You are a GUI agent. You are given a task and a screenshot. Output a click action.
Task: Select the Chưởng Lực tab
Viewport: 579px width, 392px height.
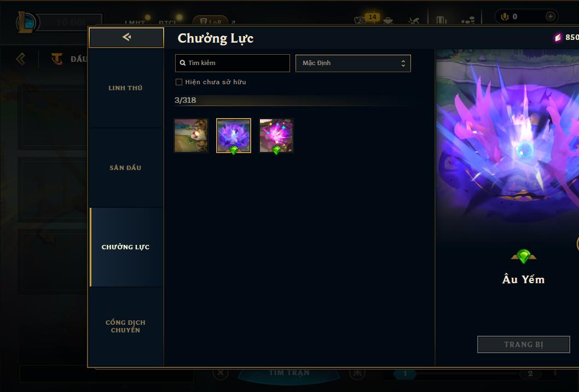[126, 247]
